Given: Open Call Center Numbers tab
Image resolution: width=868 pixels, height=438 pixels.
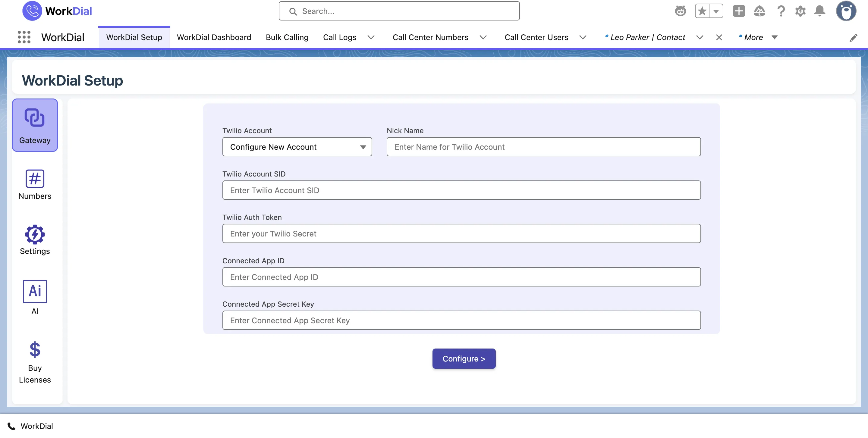Looking at the screenshot, I should [430, 37].
